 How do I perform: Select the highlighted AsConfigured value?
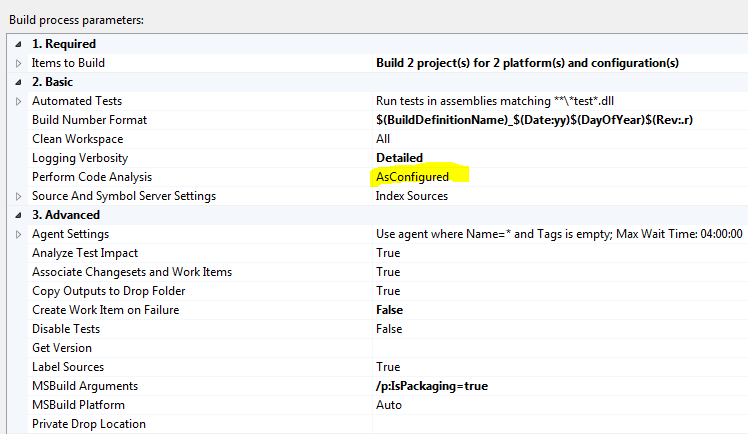tap(412, 177)
